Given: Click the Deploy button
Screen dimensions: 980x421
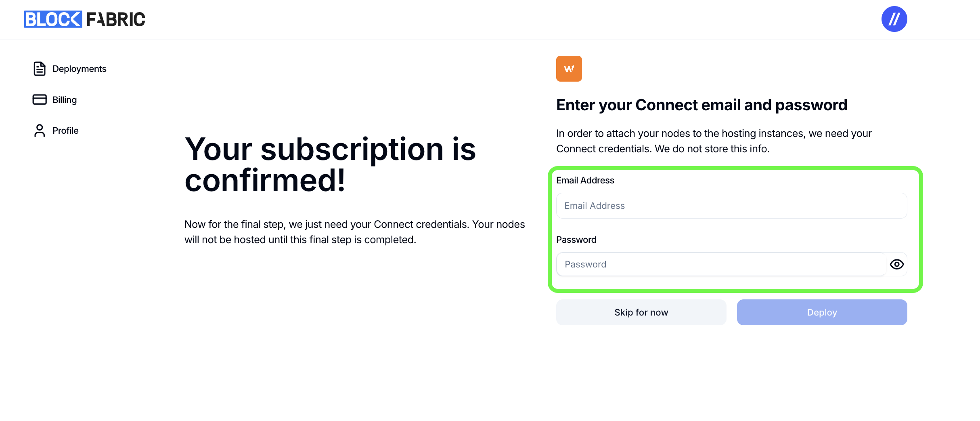Looking at the screenshot, I should tap(822, 312).
